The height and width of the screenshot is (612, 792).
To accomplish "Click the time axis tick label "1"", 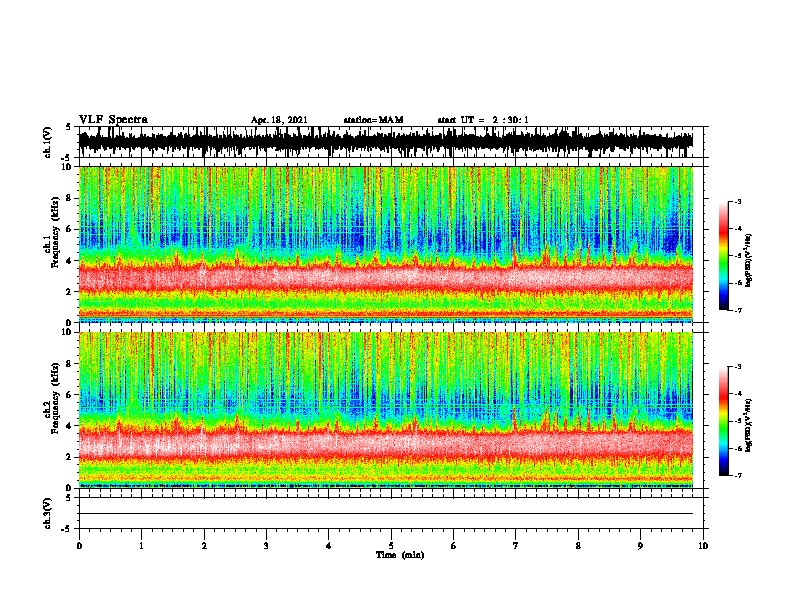I will click(141, 546).
